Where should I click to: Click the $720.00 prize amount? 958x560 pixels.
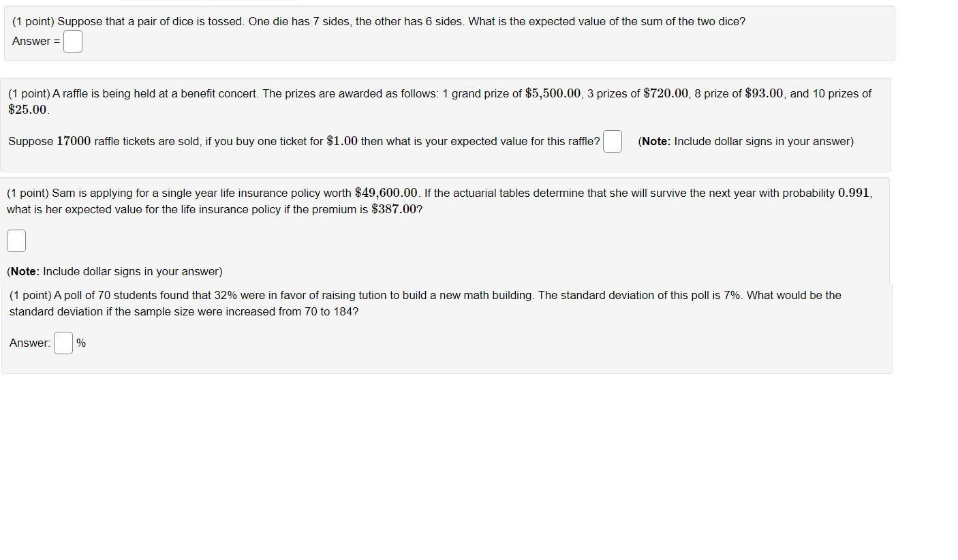(x=666, y=93)
